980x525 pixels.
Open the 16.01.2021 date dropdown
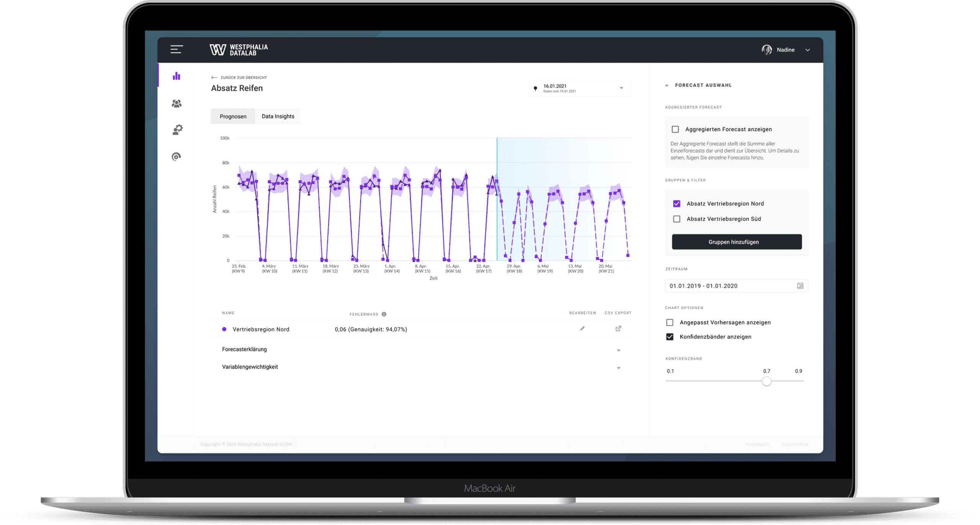(x=580, y=88)
